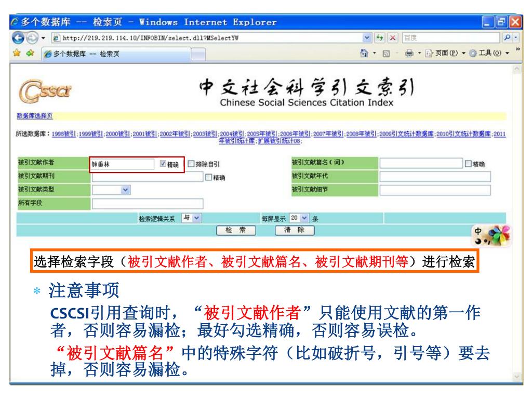Open the 2010引文统计数据库 link

[x=463, y=134]
